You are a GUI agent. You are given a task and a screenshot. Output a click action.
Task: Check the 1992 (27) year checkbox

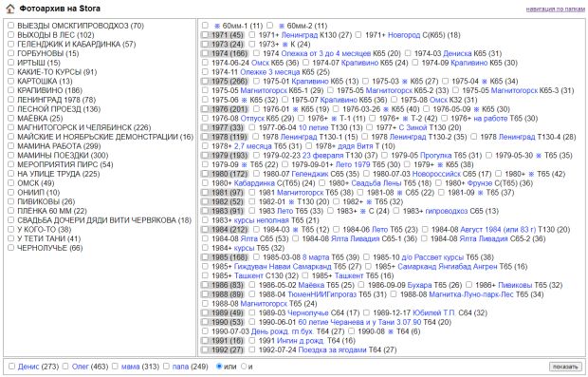click(x=205, y=350)
